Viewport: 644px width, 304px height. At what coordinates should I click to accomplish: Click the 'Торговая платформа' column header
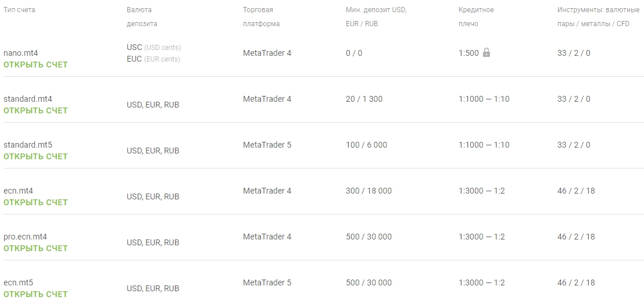261,17
